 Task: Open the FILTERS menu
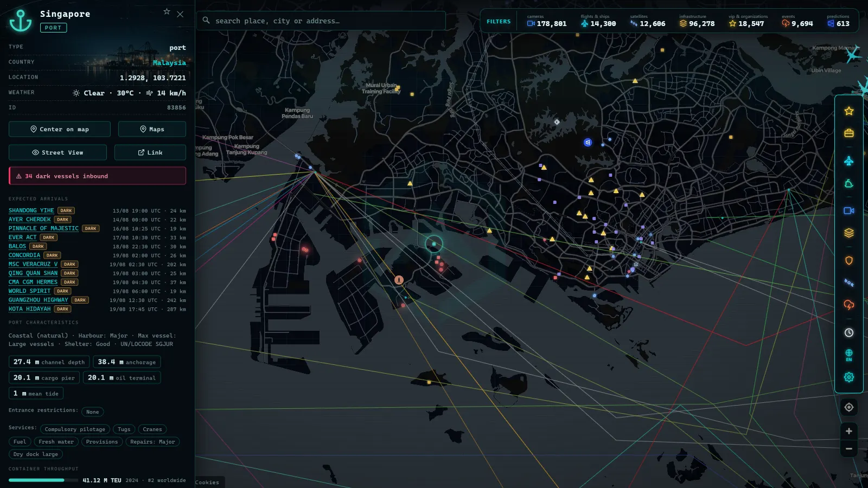point(498,22)
